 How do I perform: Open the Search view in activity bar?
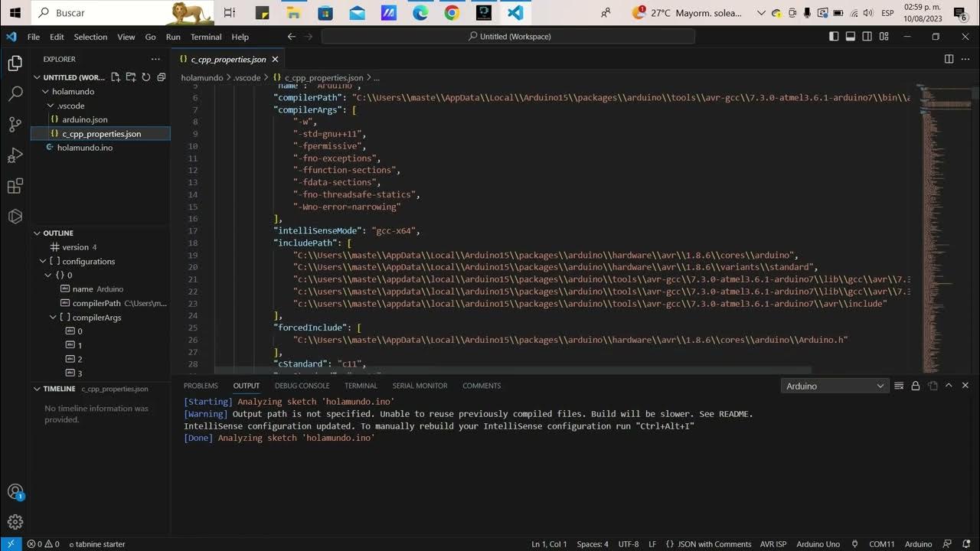(15, 94)
